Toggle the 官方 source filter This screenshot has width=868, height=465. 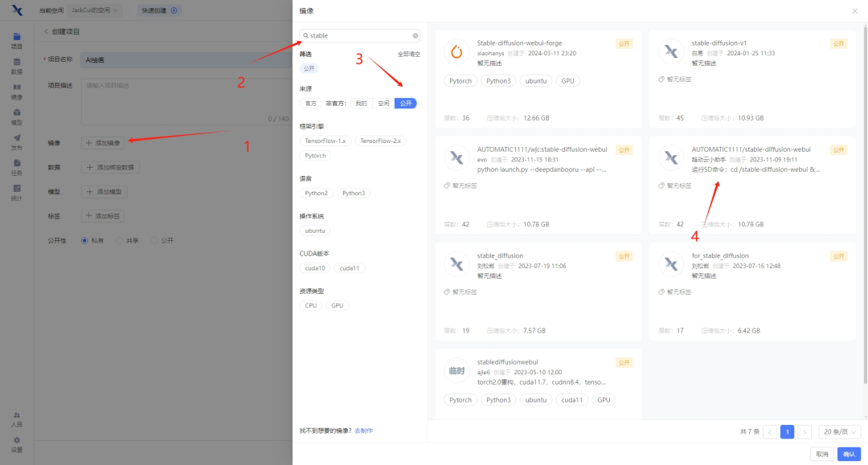(x=310, y=104)
